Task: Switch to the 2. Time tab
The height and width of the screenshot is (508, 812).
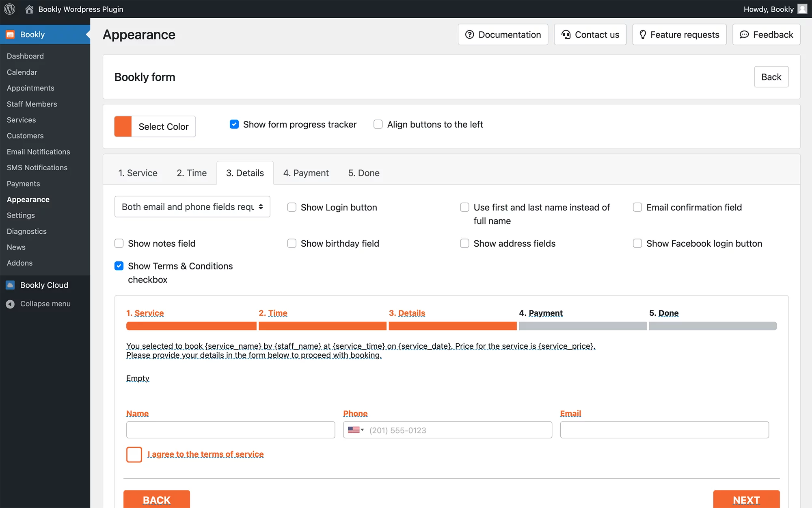Action: [192, 173]
